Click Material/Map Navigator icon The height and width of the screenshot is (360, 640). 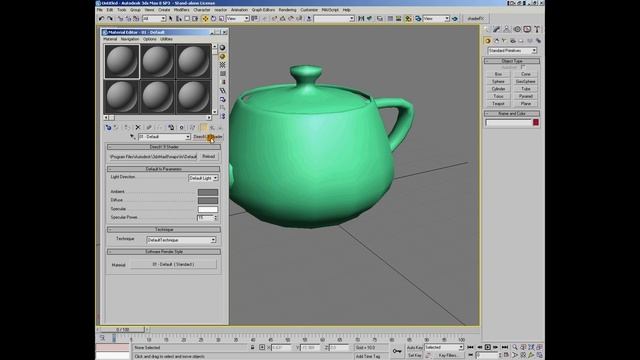(x=222, y=116)
